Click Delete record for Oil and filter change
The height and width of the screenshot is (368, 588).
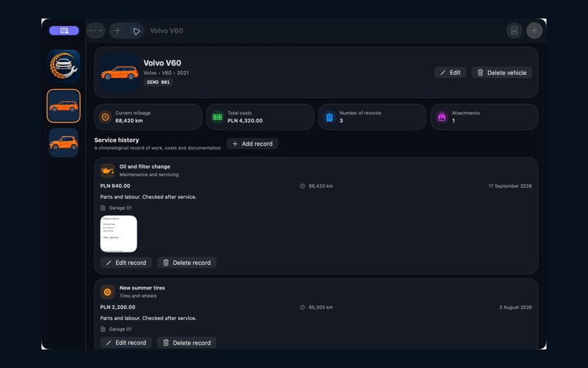[x=187, y=263]
